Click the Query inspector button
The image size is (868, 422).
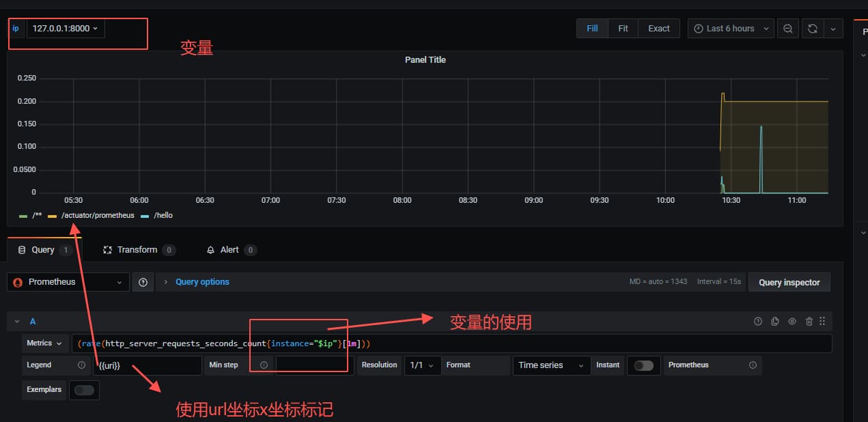click(789, 283)
